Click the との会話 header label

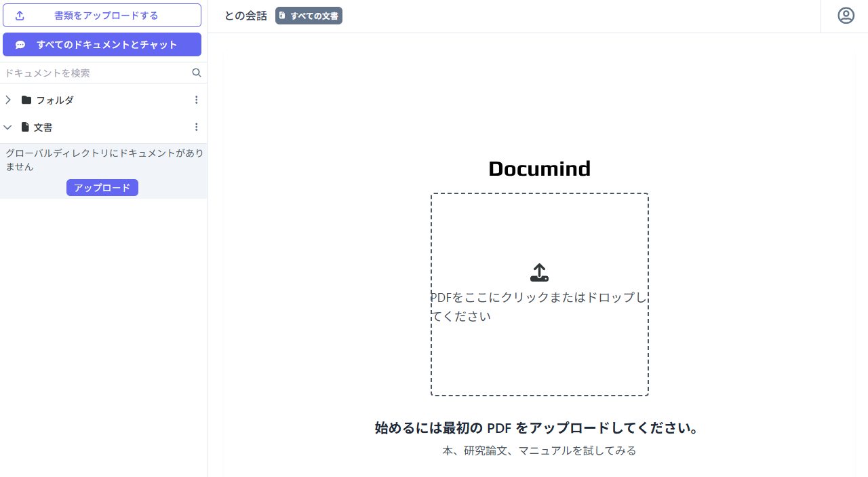point(245,16)
